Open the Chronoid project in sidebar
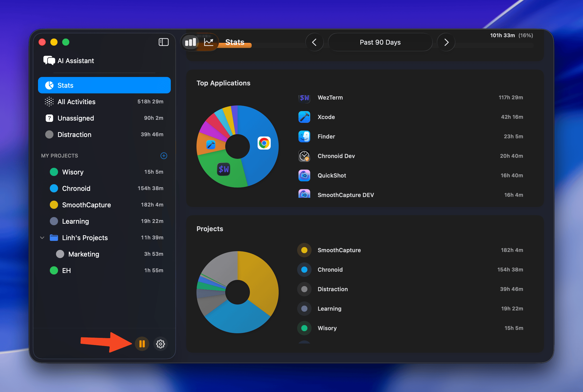The width and height of the screenshot is (583, 392). click(76, 189)
